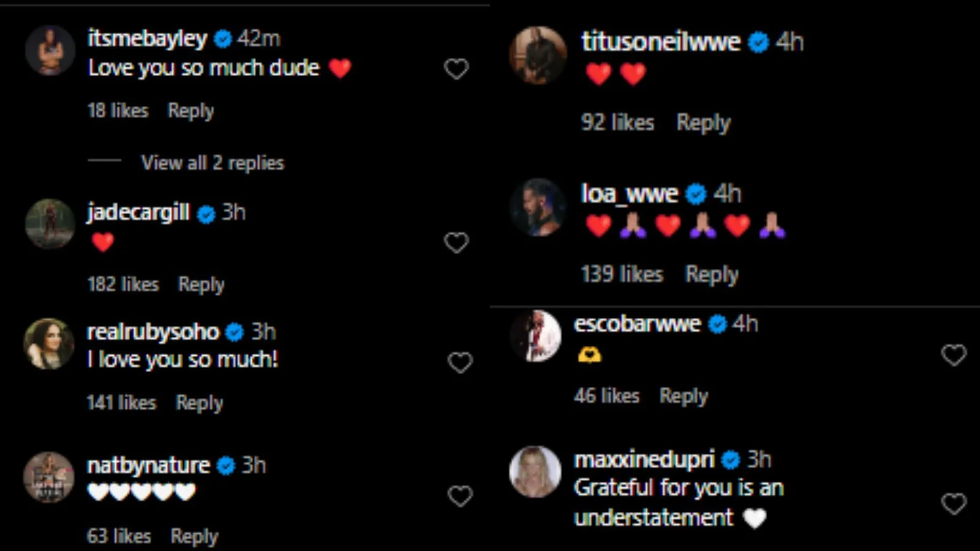
Task: Reply to titusoneilwwe's comment
Action: tap(703, 123)
